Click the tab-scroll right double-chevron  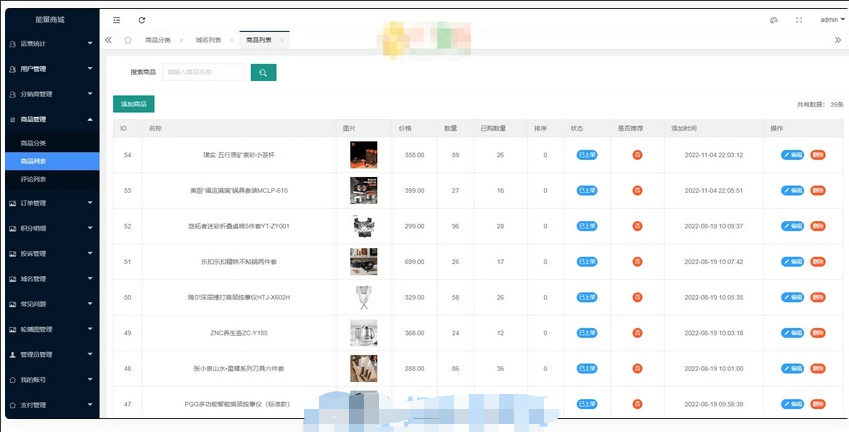[x=838, y=40]
